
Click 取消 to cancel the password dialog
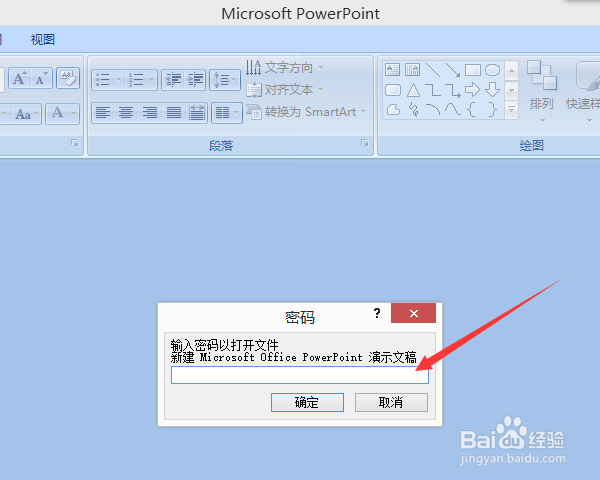391,402
